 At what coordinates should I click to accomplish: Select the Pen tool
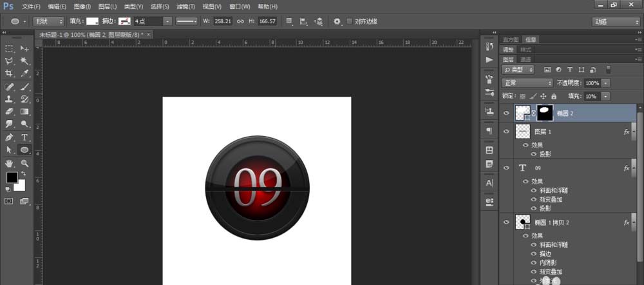pyautogui.click(x=10, y=137)
